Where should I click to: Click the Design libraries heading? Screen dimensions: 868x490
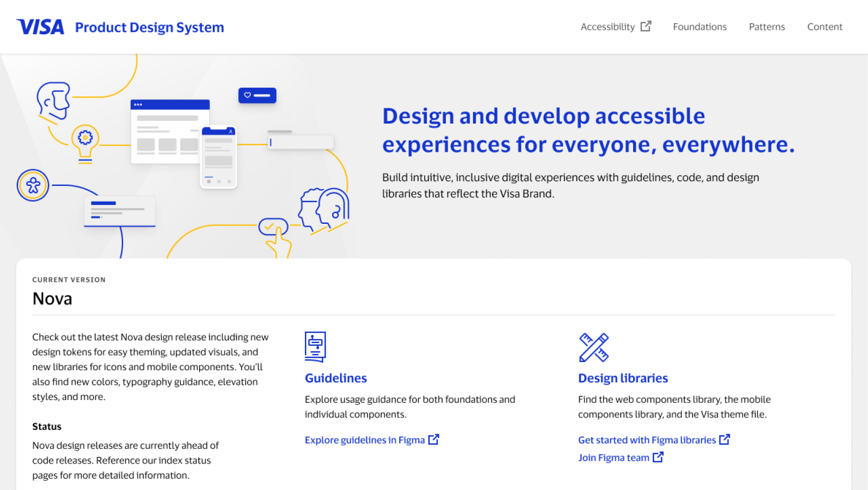click(x=623, y=378)
